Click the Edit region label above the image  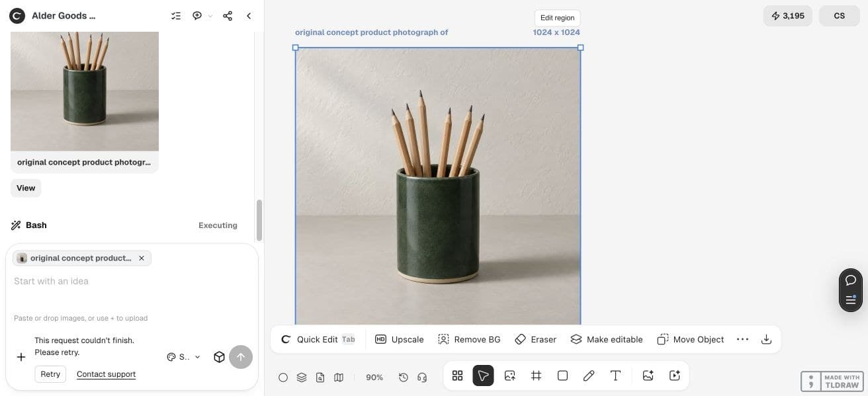click(557, 18)
